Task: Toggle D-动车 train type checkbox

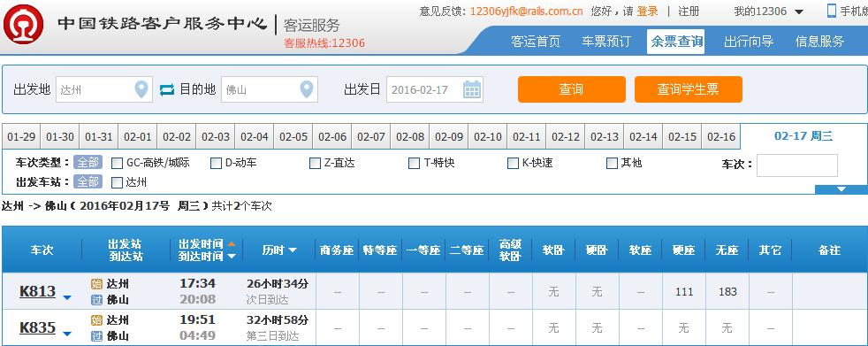Action: (x=216, y=163)
